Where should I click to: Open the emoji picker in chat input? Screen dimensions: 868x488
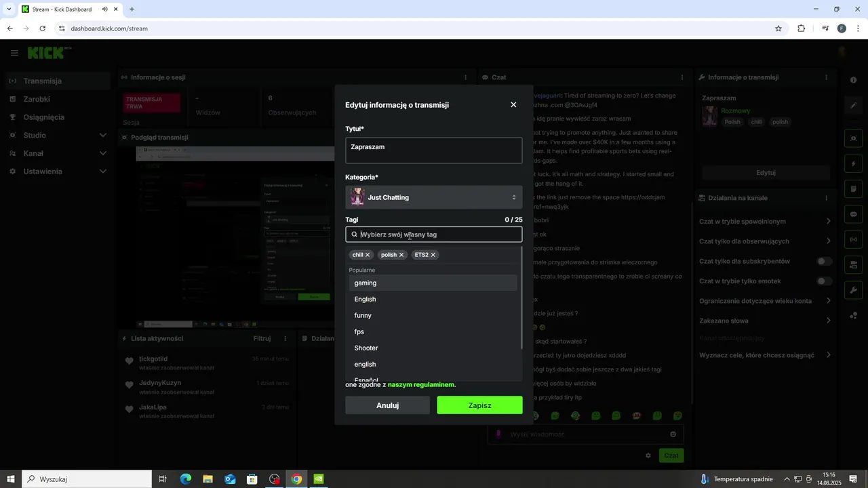pyautogui.click(x=673, y=434)
